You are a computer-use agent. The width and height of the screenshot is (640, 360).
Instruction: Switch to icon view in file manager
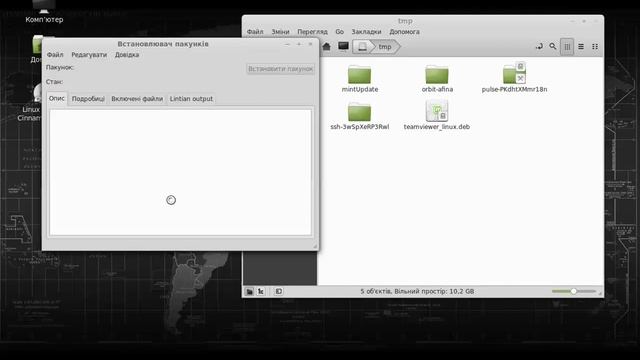click(567, 47)
